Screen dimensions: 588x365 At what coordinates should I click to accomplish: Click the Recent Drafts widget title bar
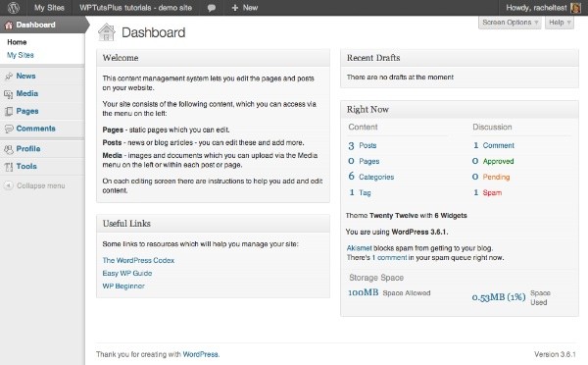pos(460,58)
